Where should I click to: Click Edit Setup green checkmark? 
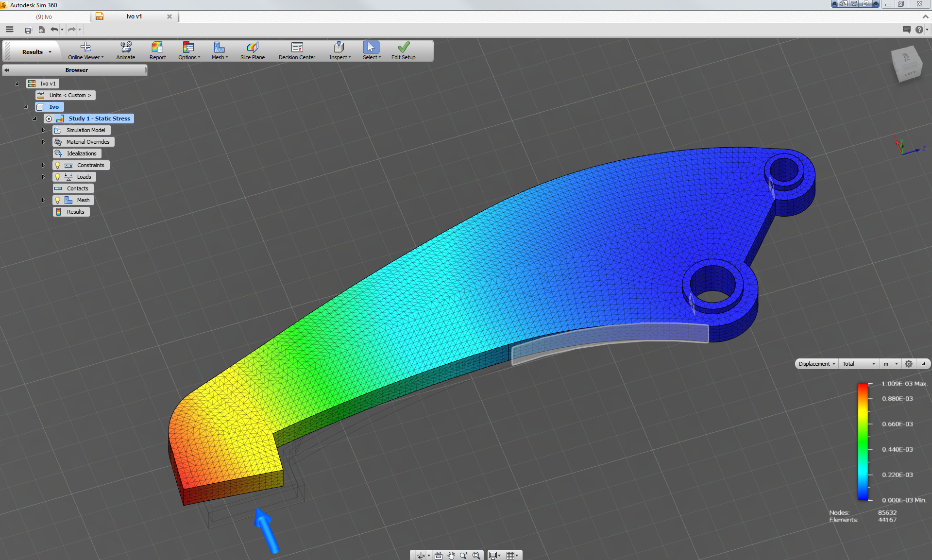[x=404, y=51]
